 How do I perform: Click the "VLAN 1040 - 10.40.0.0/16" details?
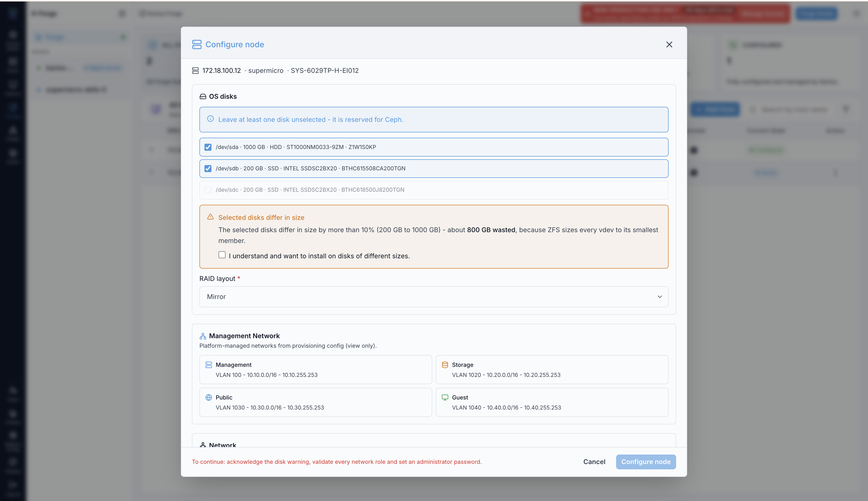tap(507, 408)
